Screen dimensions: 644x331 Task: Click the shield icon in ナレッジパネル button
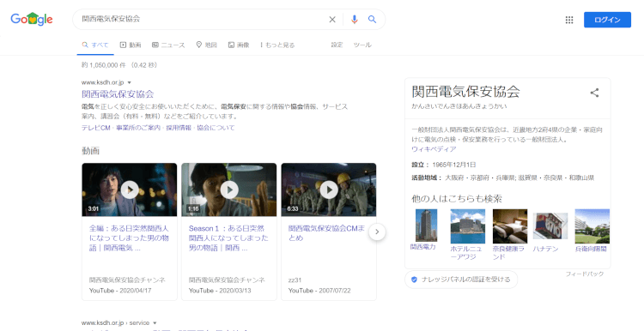tap(414, 280)
